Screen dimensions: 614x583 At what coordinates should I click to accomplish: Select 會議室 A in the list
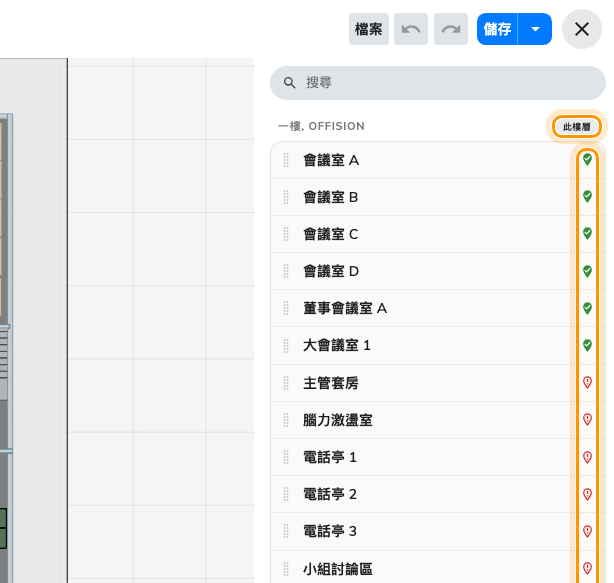coord(438,160)
